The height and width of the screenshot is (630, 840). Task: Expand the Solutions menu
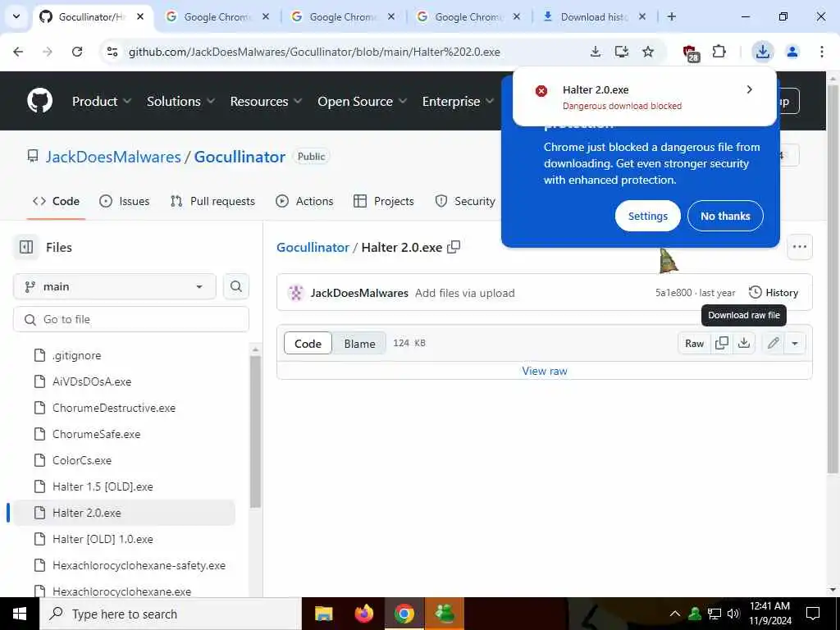(180, 101)
